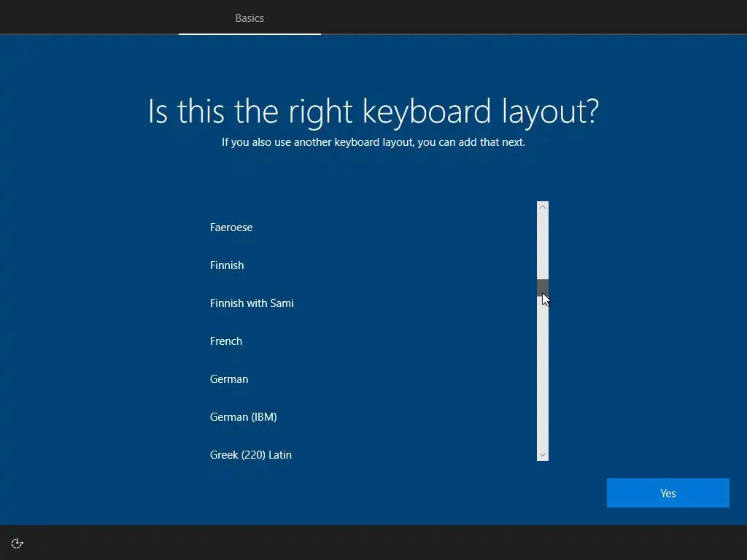Switch to the Basics tab
The image size is (747, 560).
[x=249, y=18]
